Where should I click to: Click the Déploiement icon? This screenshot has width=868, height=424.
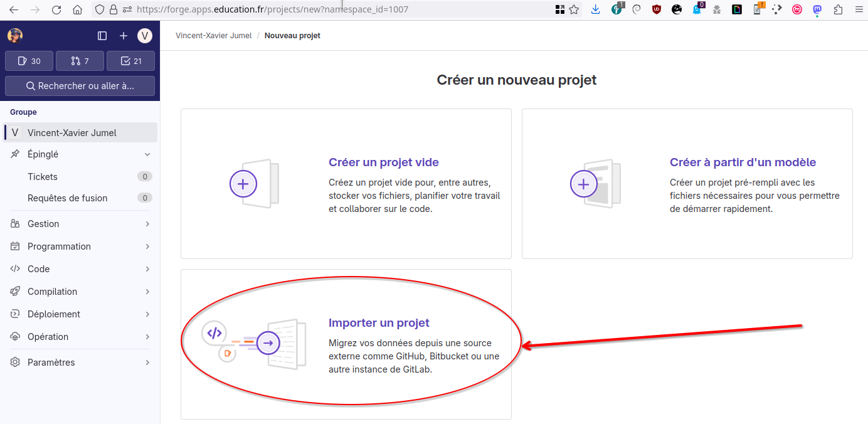pyautogui.click(x=15, y=314)
